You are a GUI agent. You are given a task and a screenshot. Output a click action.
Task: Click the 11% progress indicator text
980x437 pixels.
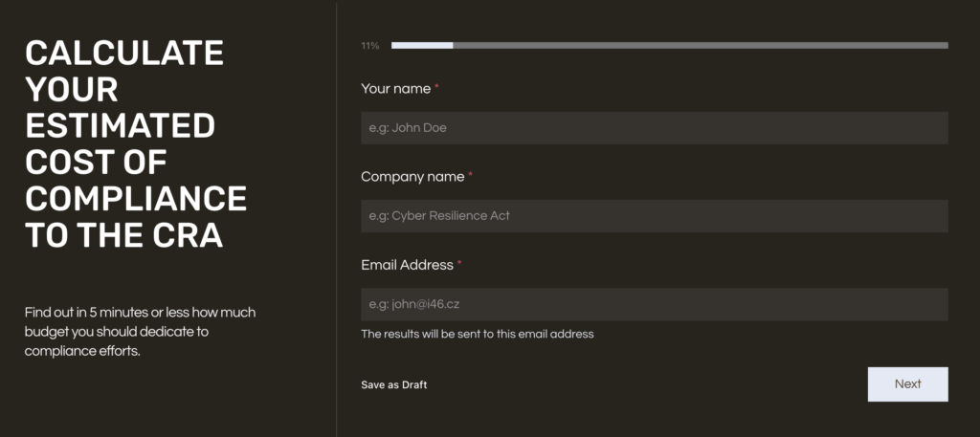pyautogui.click(x=370, y=46)
